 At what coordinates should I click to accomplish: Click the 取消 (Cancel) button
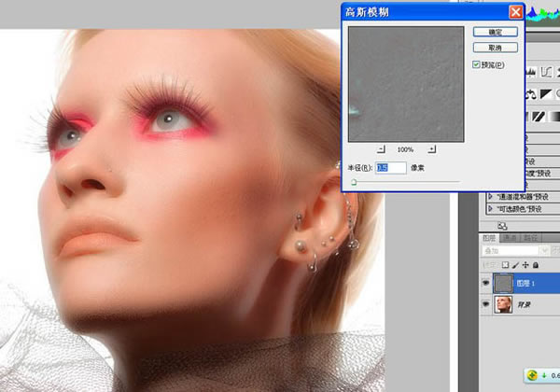495,48
